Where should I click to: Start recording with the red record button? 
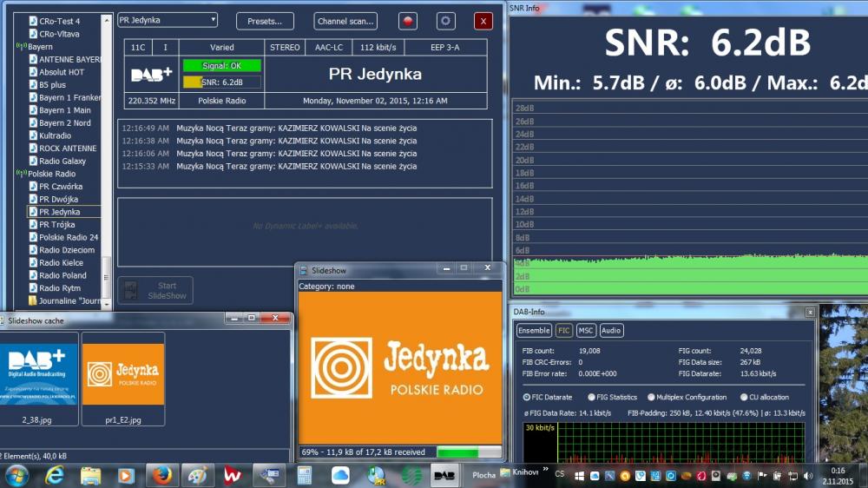tap(408, 21)
